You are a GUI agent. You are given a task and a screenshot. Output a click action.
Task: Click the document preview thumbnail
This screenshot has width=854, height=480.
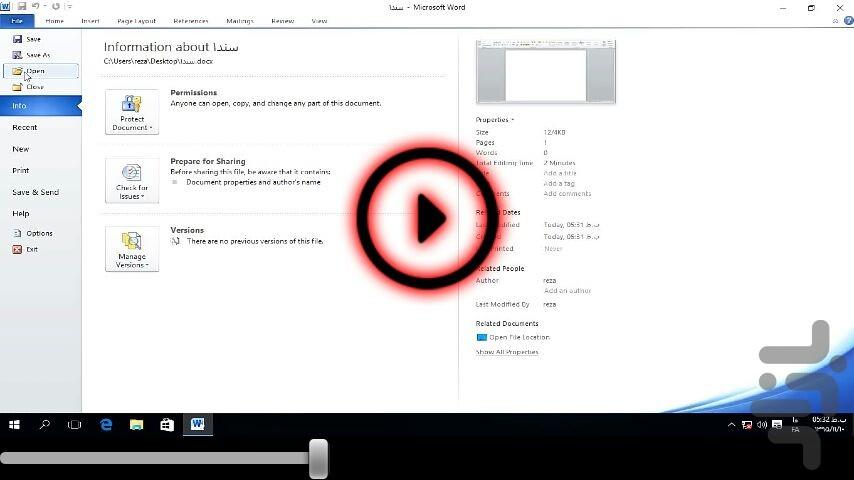(x=546, y=72)
